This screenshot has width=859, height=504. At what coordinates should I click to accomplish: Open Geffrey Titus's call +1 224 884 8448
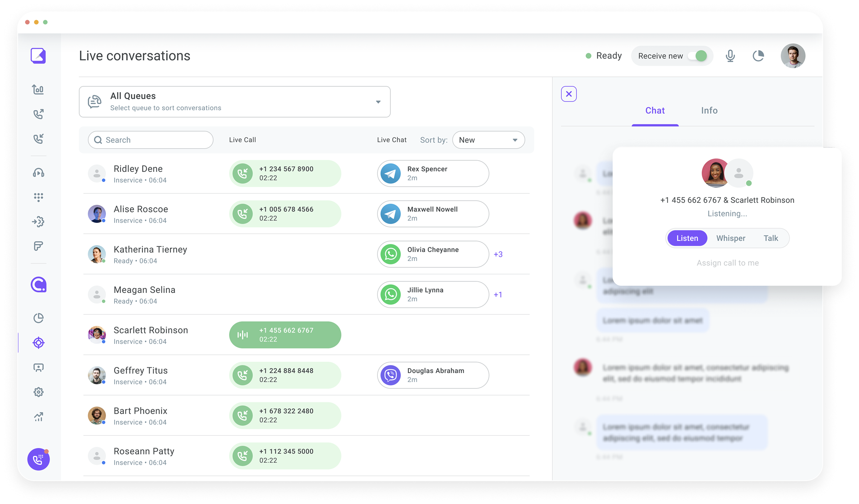(x=285, y=375)
